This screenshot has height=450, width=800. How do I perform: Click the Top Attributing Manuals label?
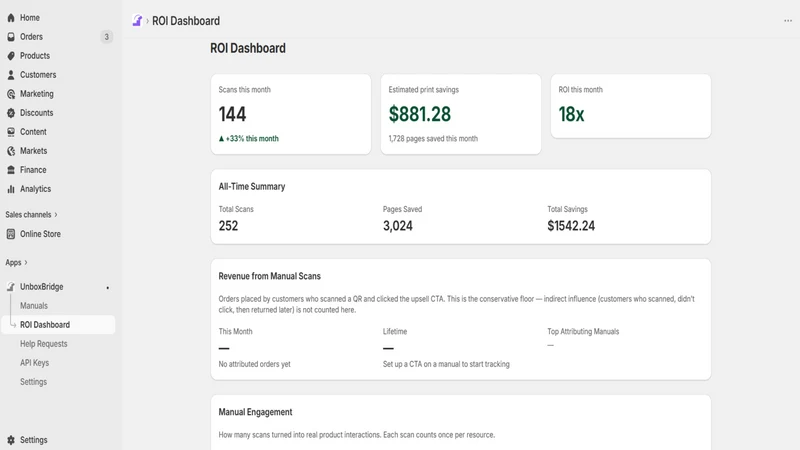pyautogui.click(x=583, y=332)
